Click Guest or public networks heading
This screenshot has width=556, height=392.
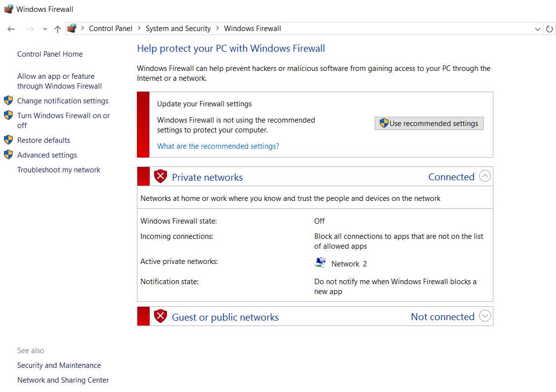[226, 317]
